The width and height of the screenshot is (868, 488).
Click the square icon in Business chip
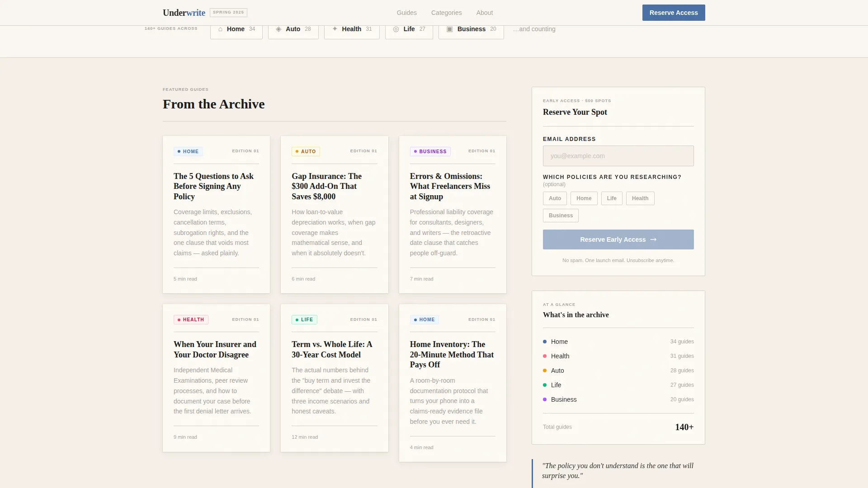(x=450, y=29)
